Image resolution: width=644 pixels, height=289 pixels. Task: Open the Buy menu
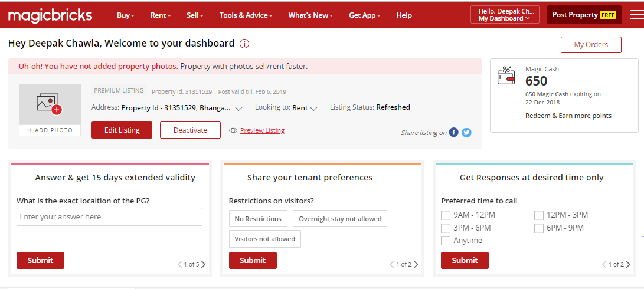coord(125,15)
